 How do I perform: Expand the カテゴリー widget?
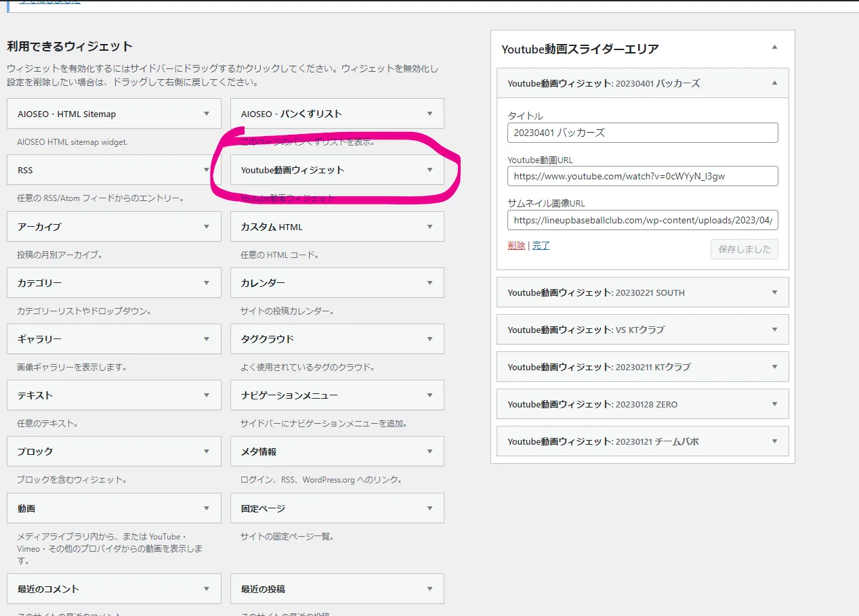[207, 283]
